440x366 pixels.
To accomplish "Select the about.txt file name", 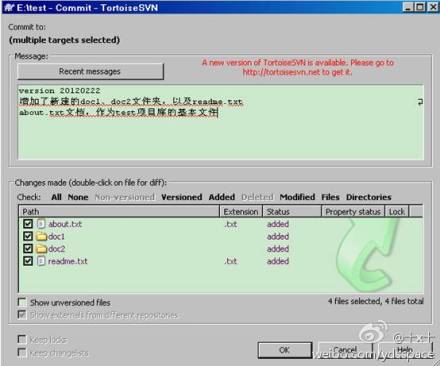I will coord(65,224).
